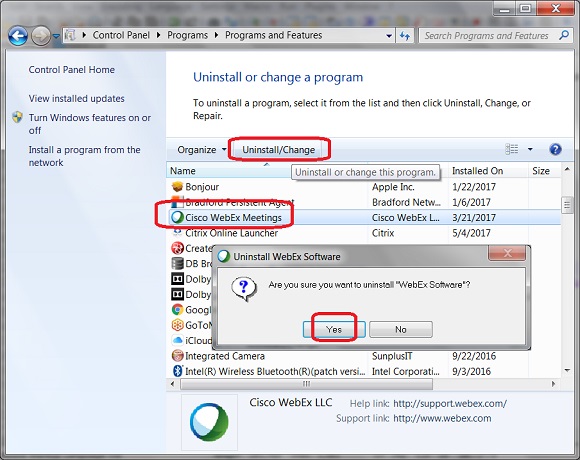
Task: Select the Integrated Camera row
Action: (x=364, y=356)
